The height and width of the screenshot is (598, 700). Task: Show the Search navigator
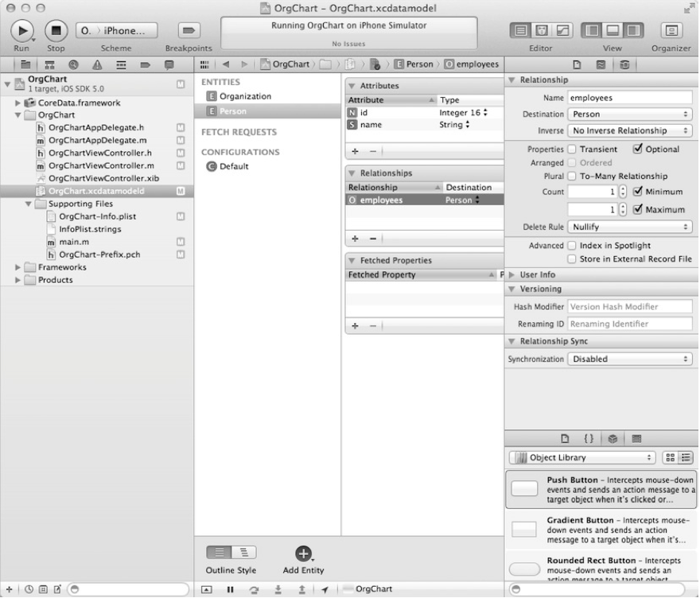(x=73, y=64)
